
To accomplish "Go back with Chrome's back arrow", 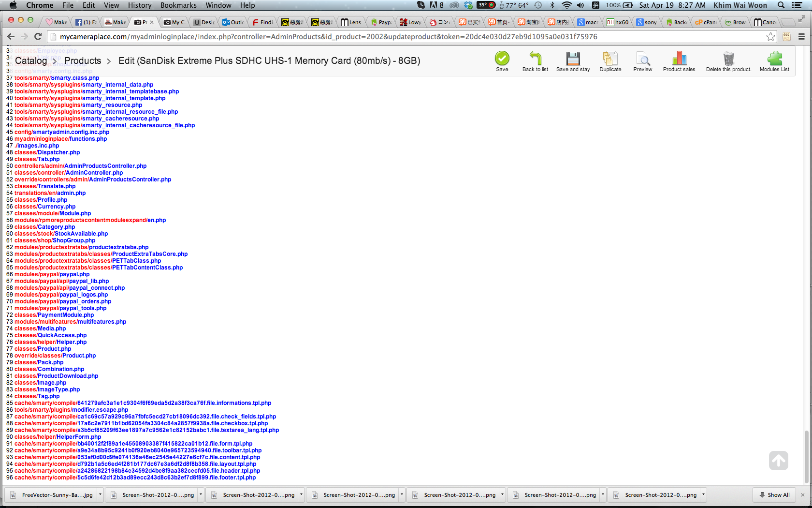I will click(11, 36).
